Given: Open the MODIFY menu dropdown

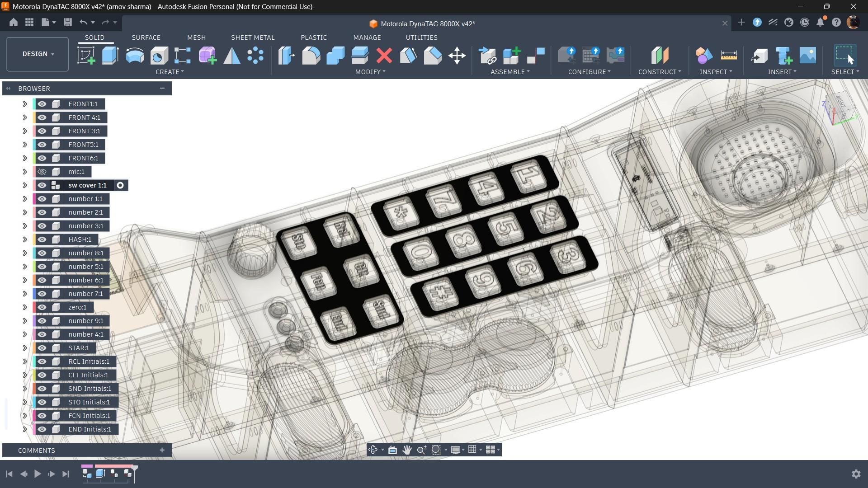Looking at the screenshot, I should [370, 72].
